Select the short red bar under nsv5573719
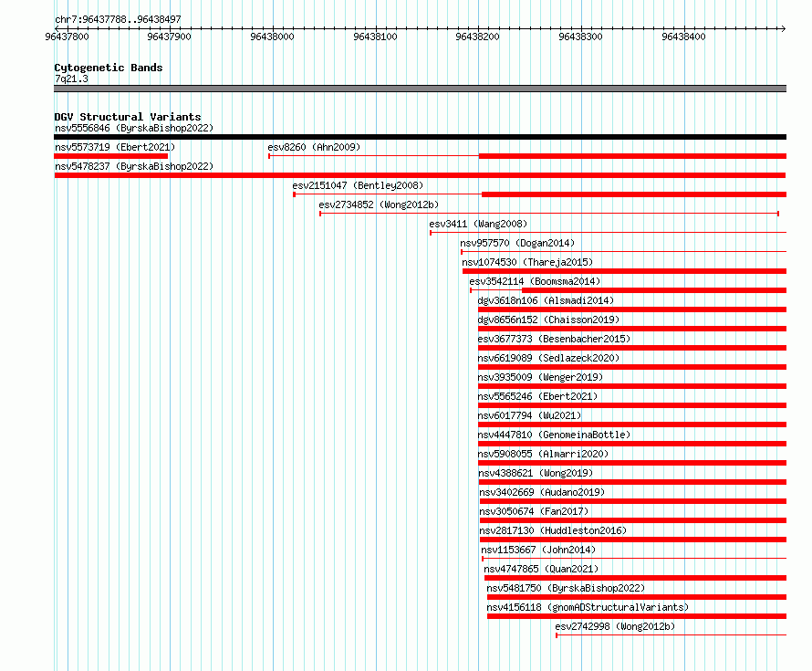Viewport: 812px width, 671px height. point(110,156)
